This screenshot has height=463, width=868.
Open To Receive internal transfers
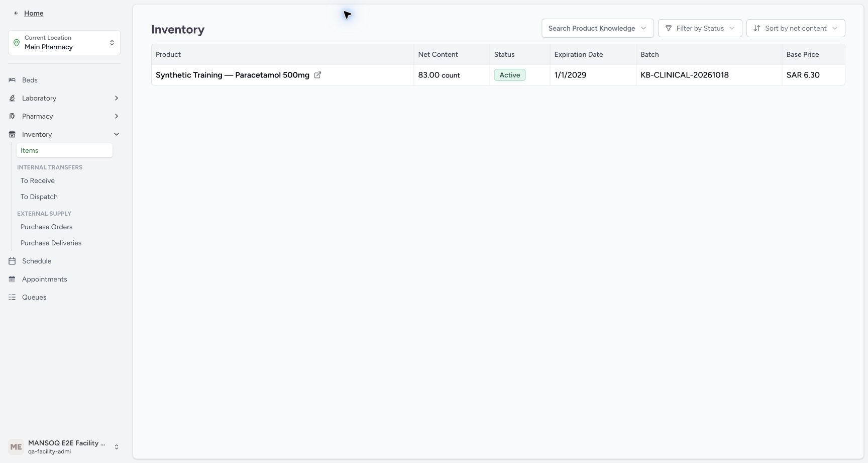(38, 180)
